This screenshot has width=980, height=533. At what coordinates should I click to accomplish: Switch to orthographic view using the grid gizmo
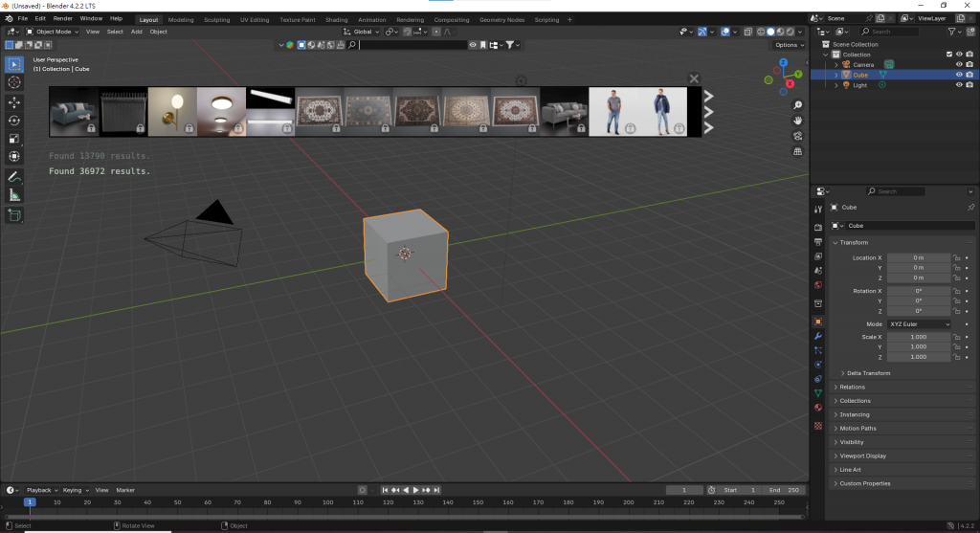tap(797, 151)
